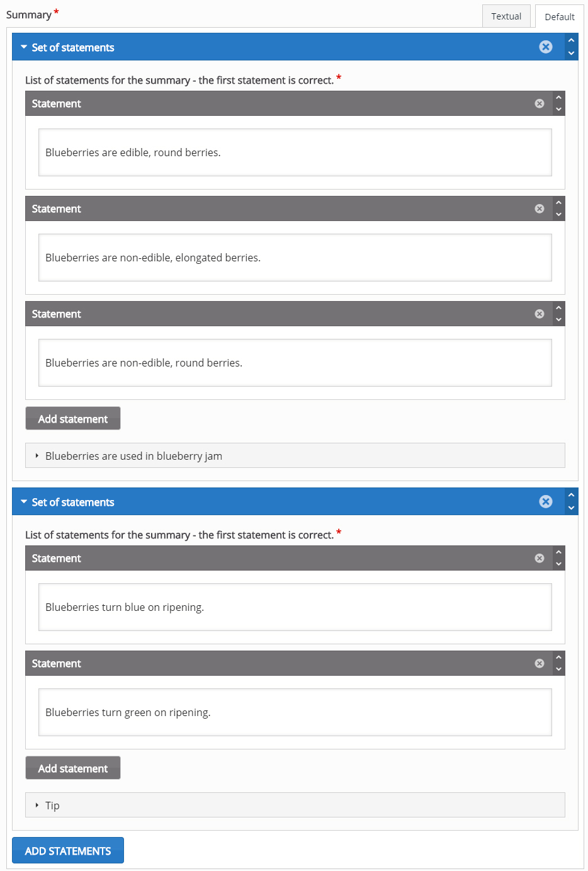This screenshot has height=871, width=588.
Task: Switch to the Textual tab
Action: click(x=506, y=16)
